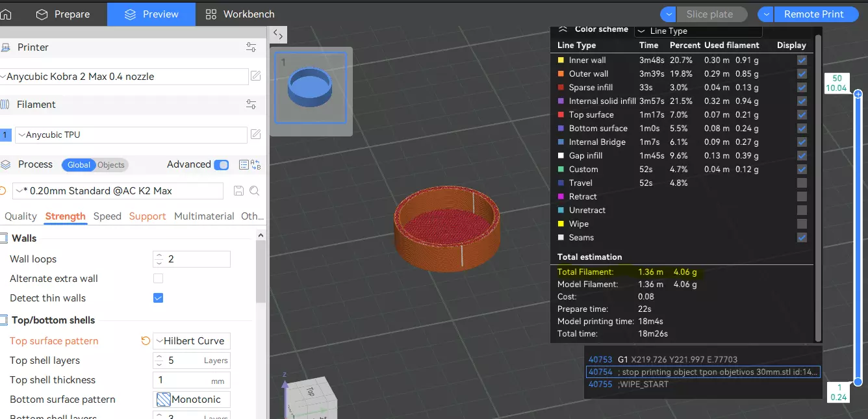The height and width of the screenshot is (419, 868).
Task: Click the layer slider plus handle
Action: pos(858,94)
